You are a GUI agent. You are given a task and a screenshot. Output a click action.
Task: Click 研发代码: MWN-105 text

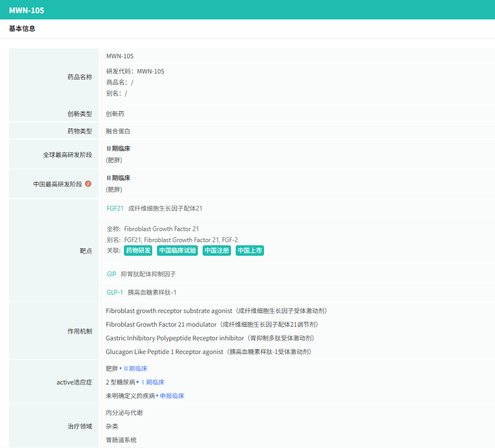pos(135,71)
